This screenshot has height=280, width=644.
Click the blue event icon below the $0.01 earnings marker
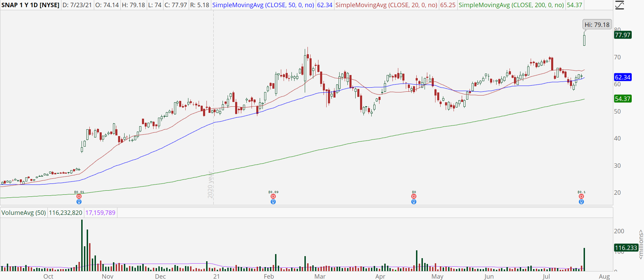(79, 202)
